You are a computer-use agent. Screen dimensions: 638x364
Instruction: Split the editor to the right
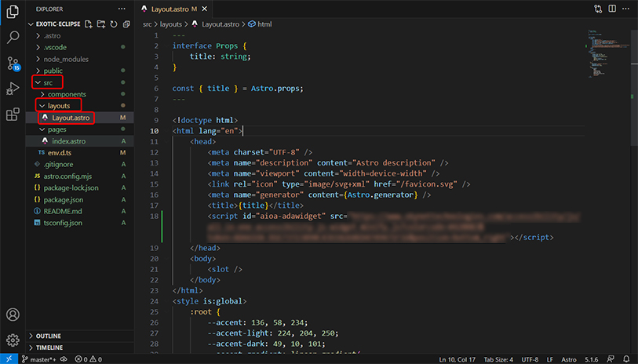611,9
